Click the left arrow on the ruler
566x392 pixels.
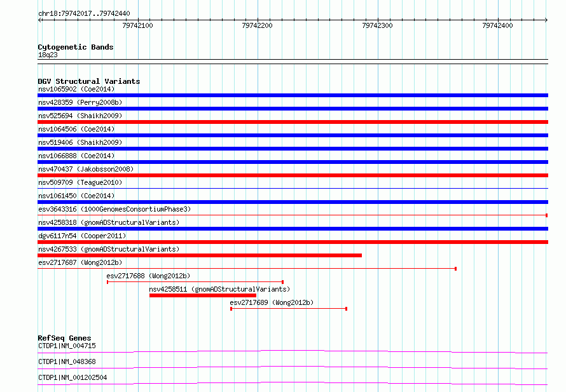click(x=39, y=20)
